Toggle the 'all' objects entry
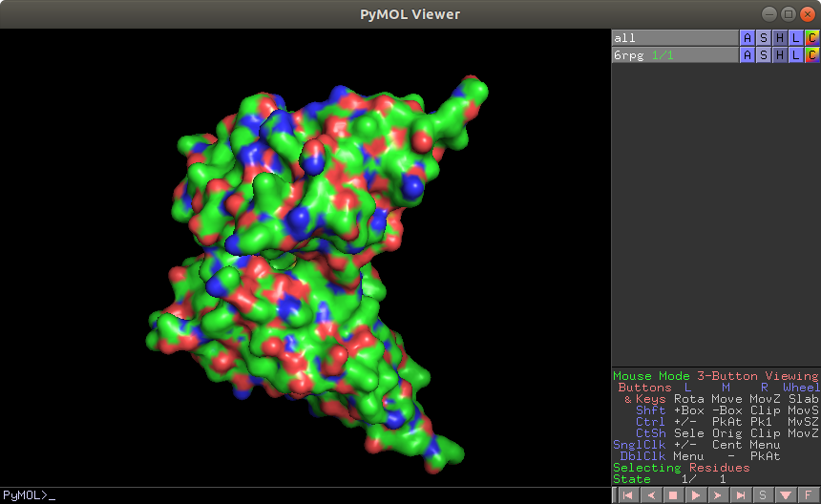Image resolution: width=821 pixels, height=504 pixels. point(675,37)
